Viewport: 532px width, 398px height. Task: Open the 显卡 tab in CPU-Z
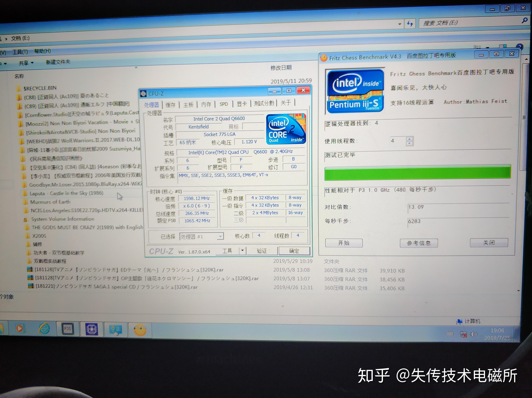[x=242, y=104]
